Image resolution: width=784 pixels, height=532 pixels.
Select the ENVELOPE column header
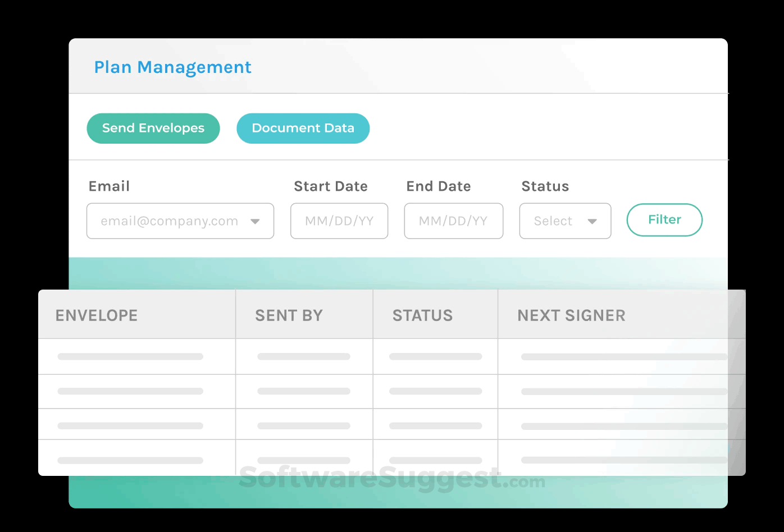pos(96,315)
